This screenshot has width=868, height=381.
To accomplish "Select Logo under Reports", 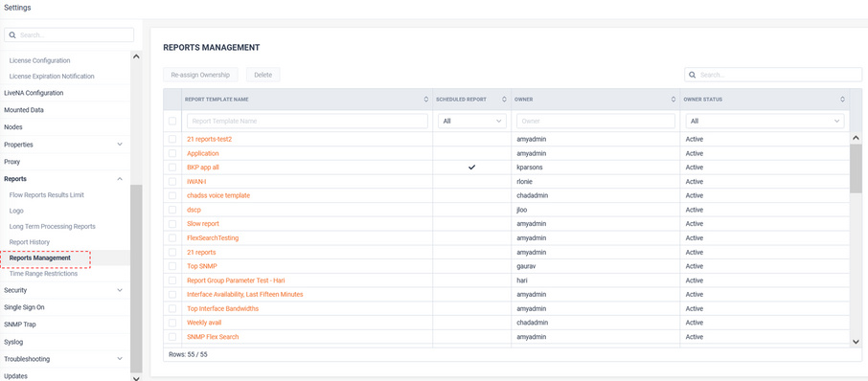I will (x=16, y=211).
